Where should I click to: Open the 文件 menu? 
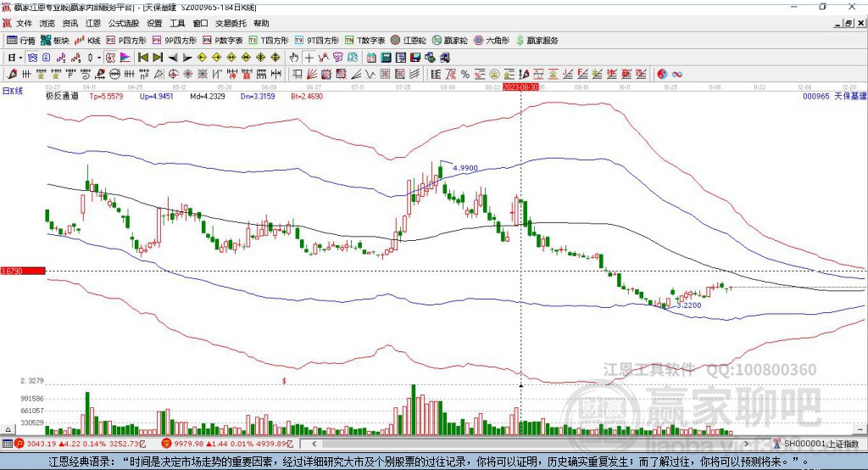[24, 23]
